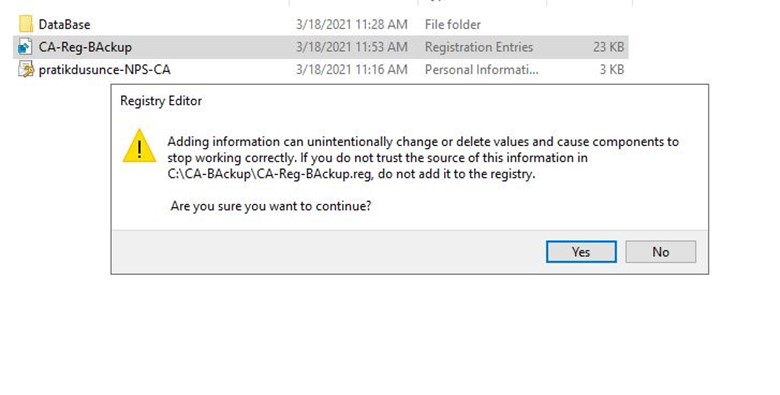780x395 pixels.
Task: Click the DataBase folder name
Action: (64, 24)
